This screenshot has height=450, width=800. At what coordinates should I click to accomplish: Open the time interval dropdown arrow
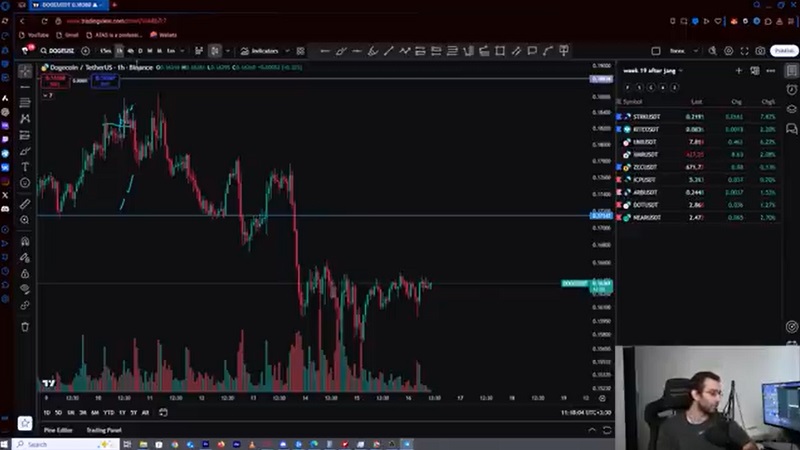click(x=183, y=50)
